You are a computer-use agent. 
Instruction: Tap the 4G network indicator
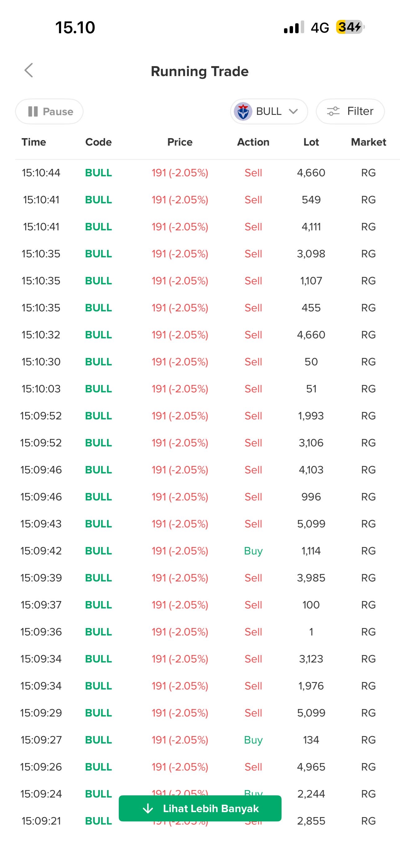pos(319,28)
